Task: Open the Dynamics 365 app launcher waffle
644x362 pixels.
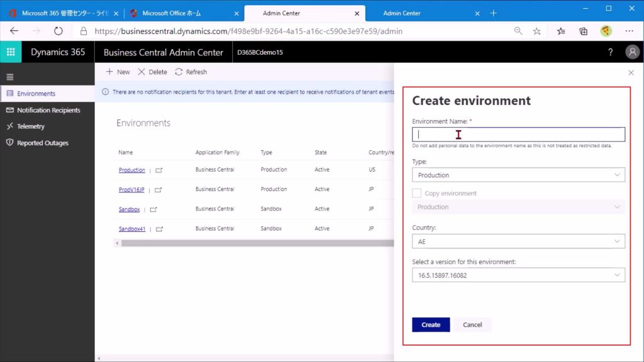Action: coord(11,52)
